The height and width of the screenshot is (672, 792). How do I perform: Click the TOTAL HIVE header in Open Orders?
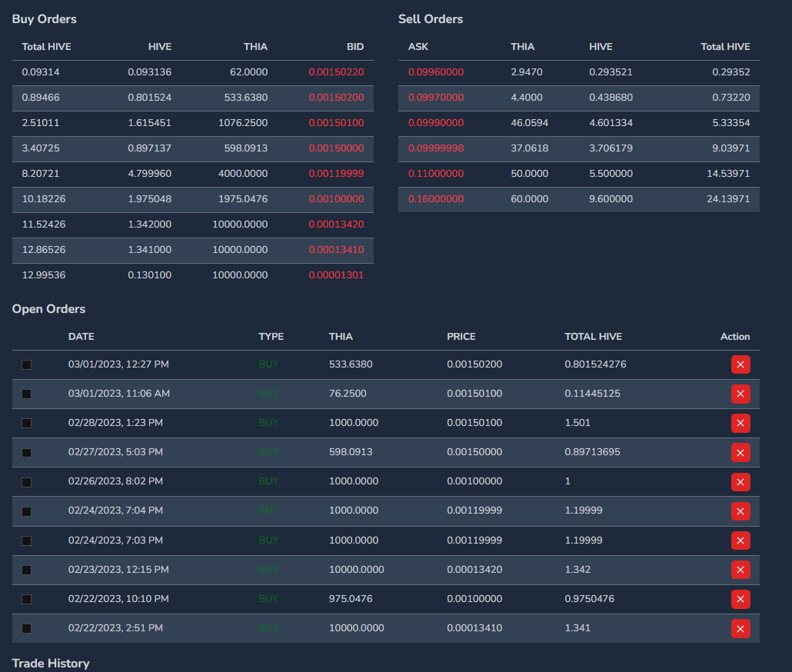tap(594, 336)
